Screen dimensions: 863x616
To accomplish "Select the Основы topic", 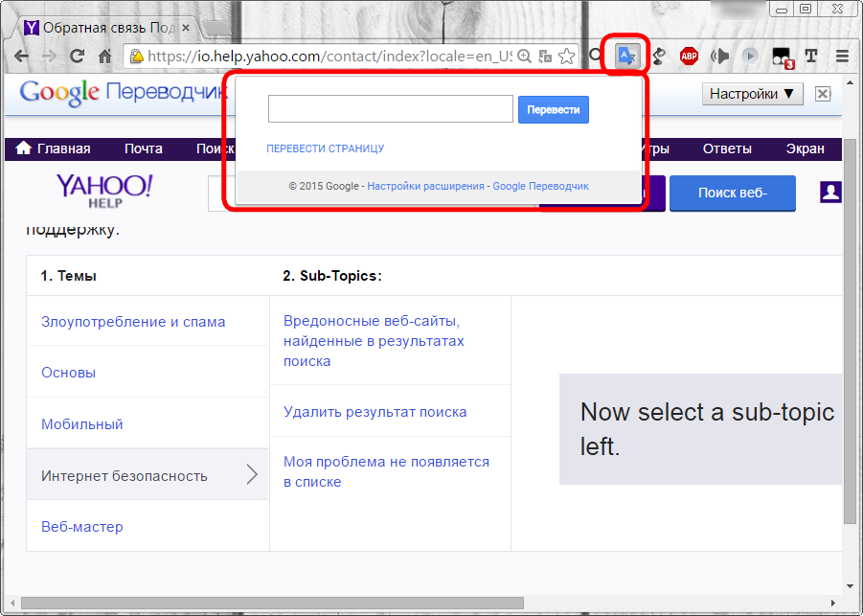I will (68, 372).
